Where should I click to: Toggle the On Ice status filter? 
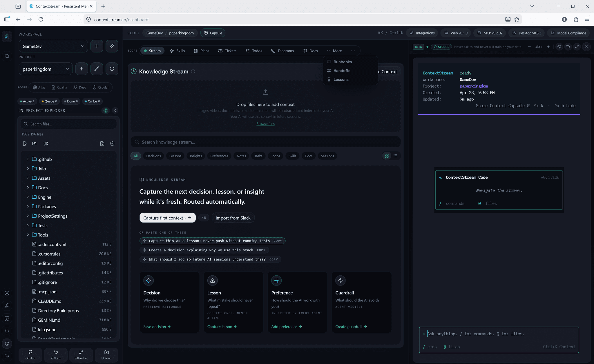tap(92, 101)
